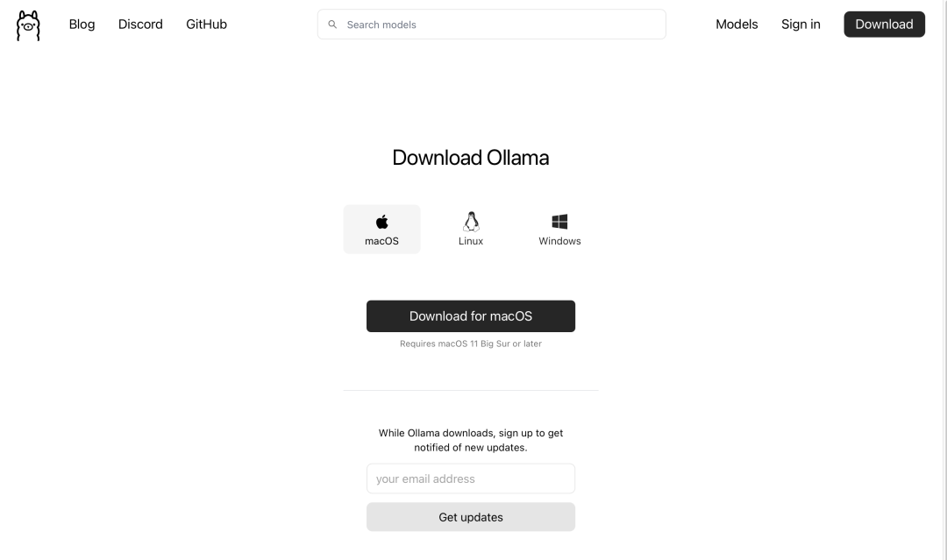Click the Ollama llama logo
The height and width of the screenshot is (560, 947).
click(x=28, y=25)
